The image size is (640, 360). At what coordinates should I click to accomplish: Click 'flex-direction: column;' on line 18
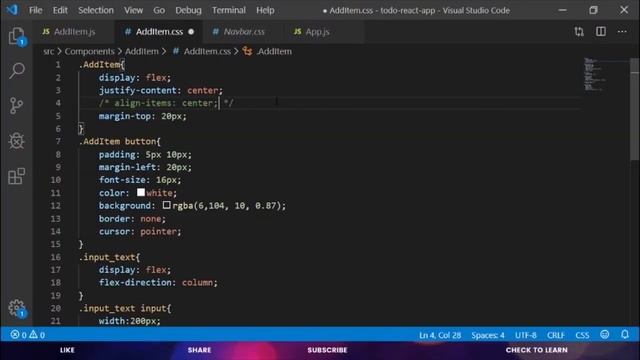coord(158,282)
